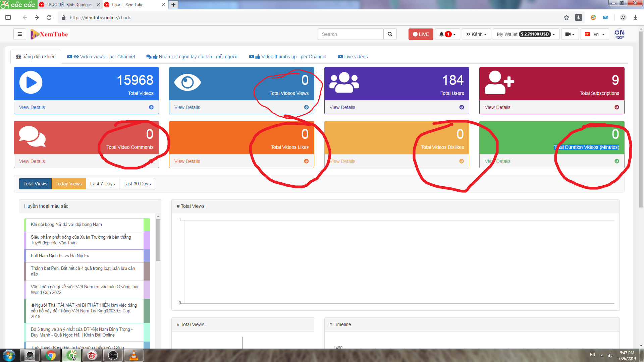Select the Last 7 Days filter
Image resolution: width=644 pixels, height=362 pixels.
(102, 184)
